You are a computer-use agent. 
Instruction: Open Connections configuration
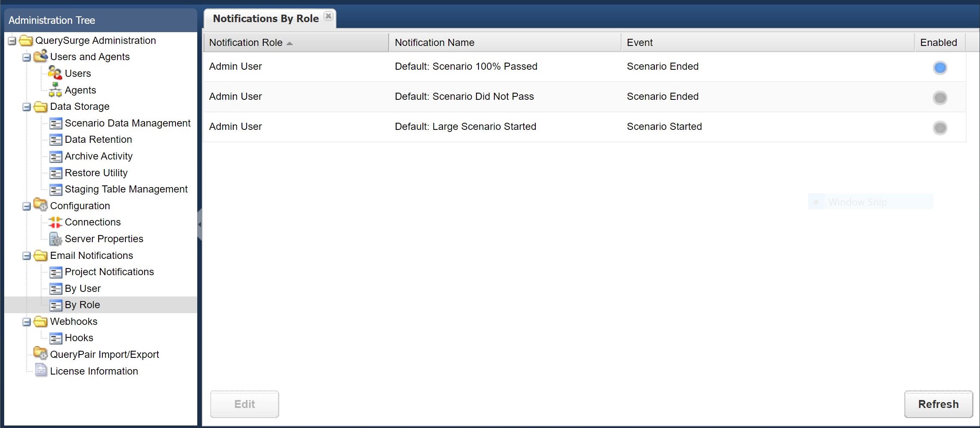(93, 222)
